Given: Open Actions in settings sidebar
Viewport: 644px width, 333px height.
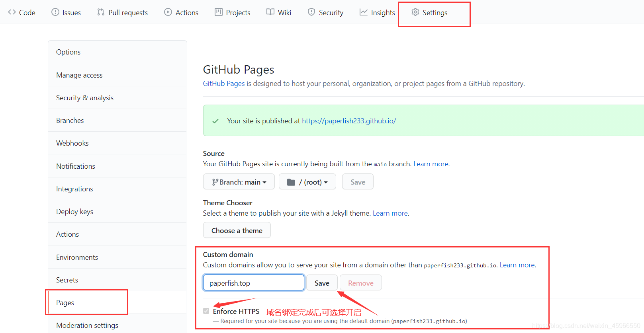Looking at the screenshot, I should point(117,234).
